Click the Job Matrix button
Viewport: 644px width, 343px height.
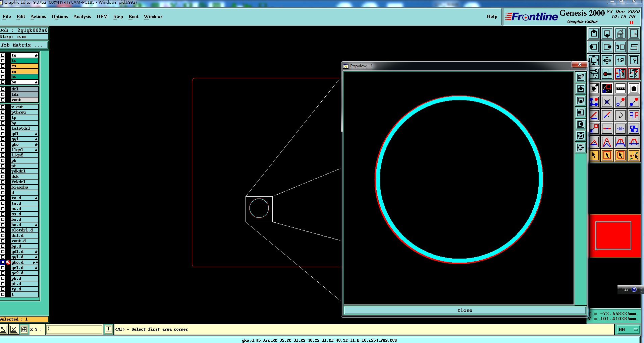[24, 45]
